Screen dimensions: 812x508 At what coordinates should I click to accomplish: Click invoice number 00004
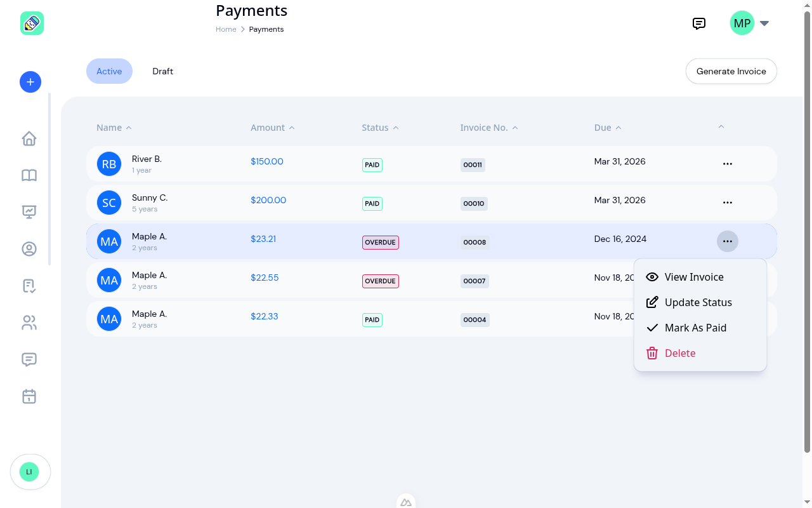[475, 320]
